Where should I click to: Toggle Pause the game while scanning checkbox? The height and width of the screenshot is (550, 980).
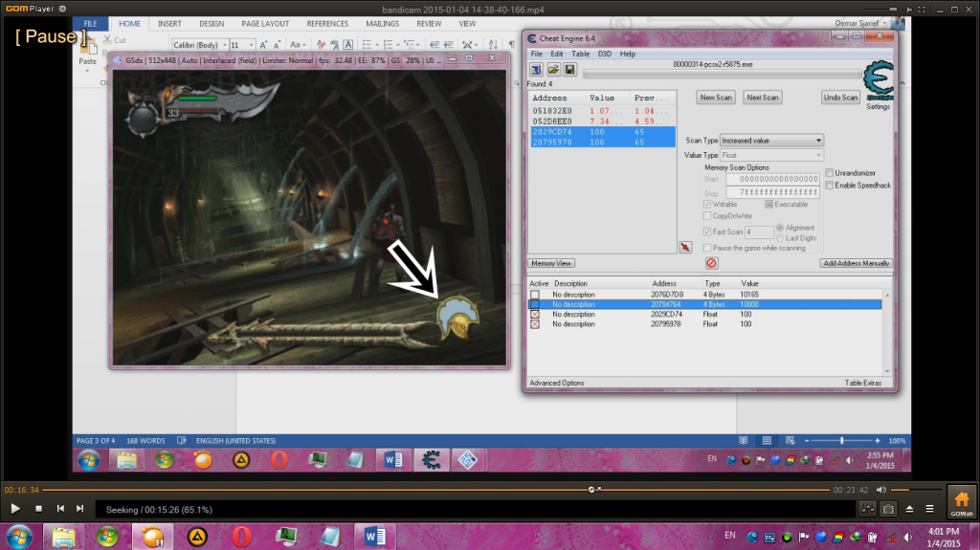[x=707, y=248]
